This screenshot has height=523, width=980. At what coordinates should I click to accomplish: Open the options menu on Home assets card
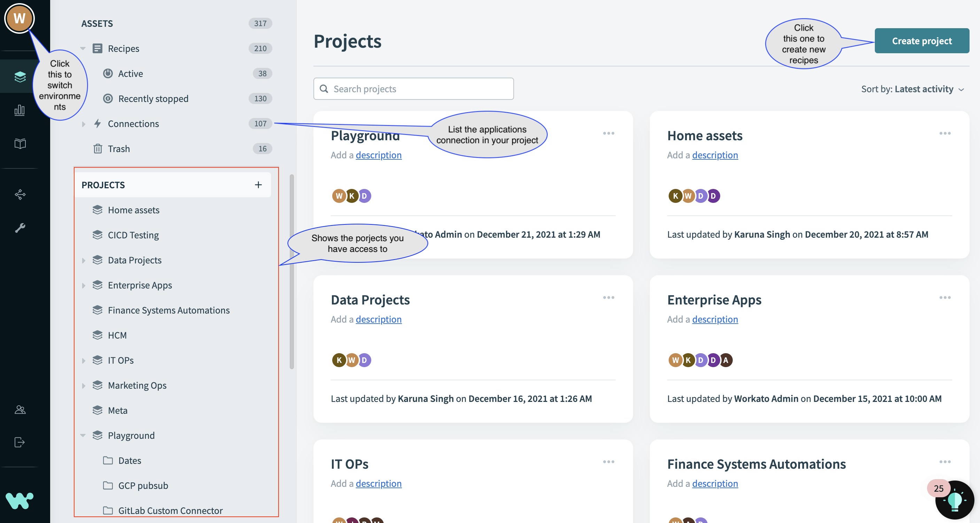(945, 133)
